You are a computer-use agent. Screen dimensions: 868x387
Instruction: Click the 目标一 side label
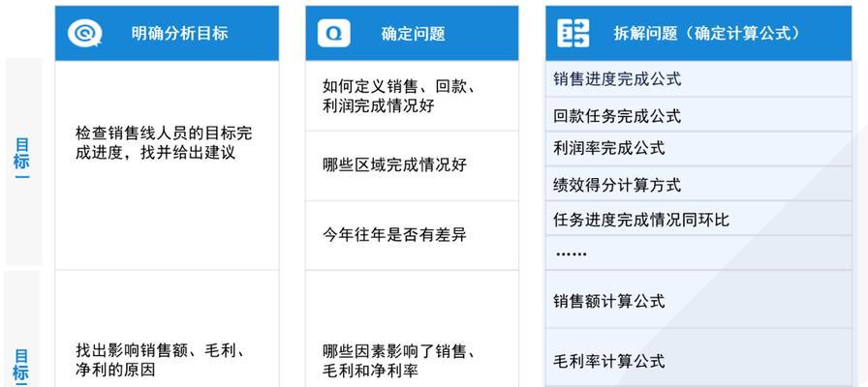coord(21,161)
